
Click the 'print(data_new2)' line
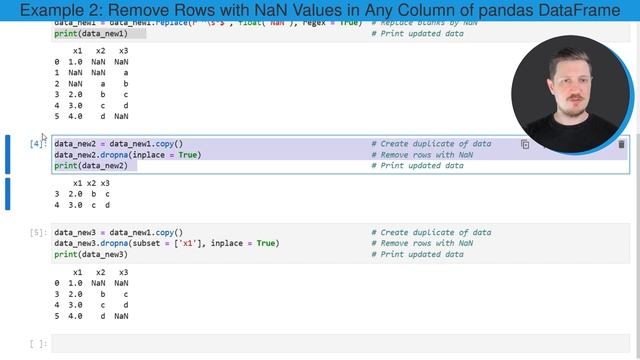[91, 166]
